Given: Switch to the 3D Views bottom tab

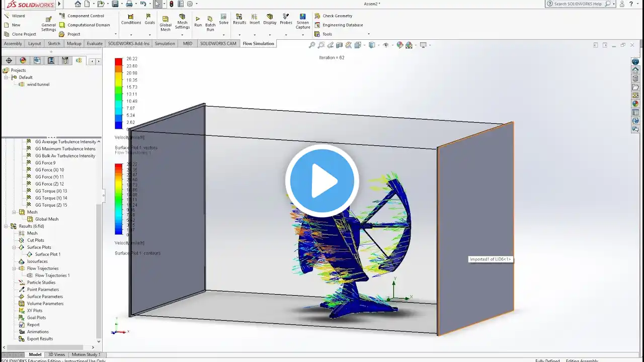Looking at the screenshot, I should coord(56,354).
